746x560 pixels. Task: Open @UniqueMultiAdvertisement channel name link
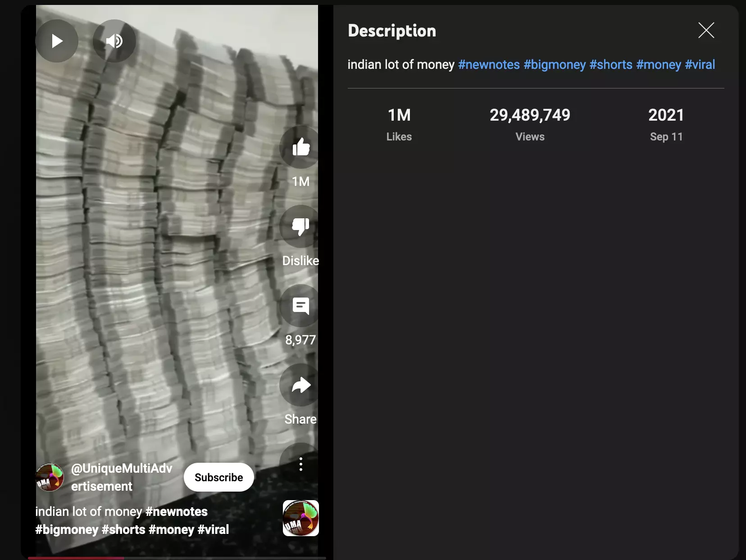pyautogui.click(x=122, y=477)
